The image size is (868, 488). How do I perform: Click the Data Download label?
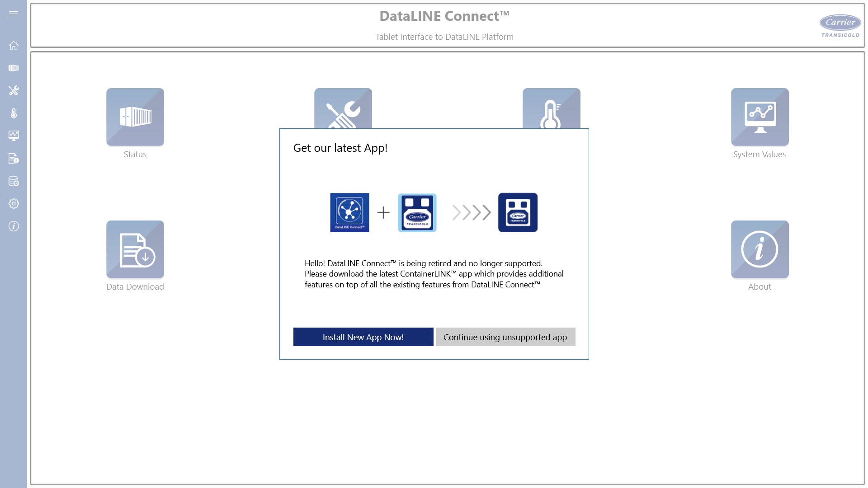point(135,287)
